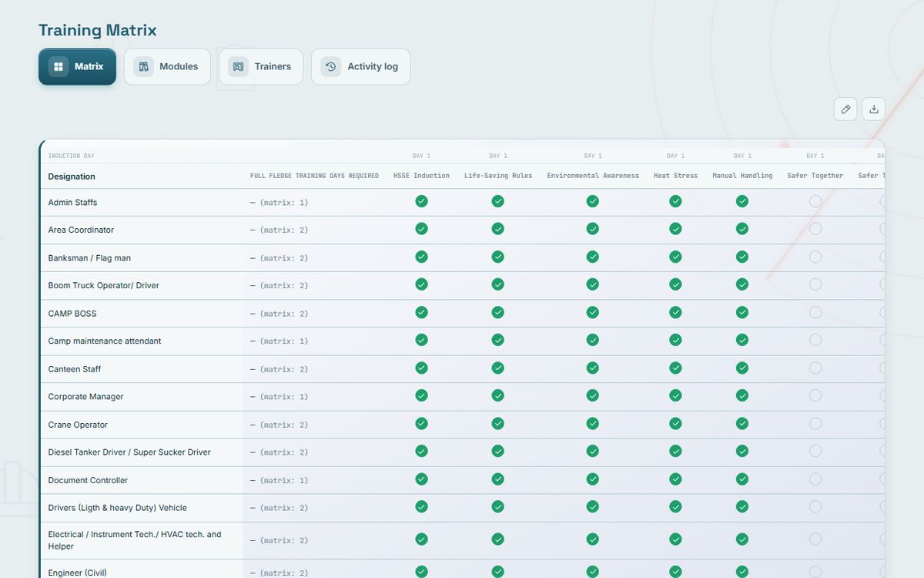Click training days value for Document Controller

tap(279, 480)
